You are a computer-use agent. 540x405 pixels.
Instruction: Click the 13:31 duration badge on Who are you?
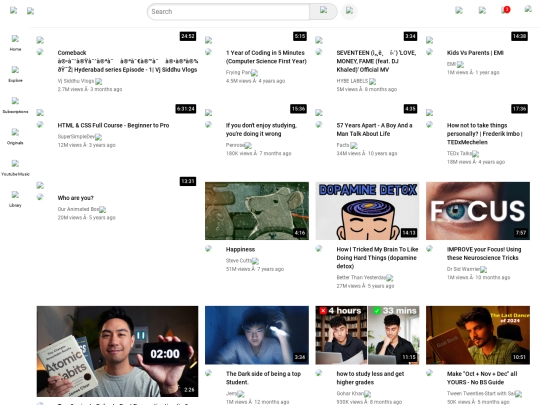[188, 181]
